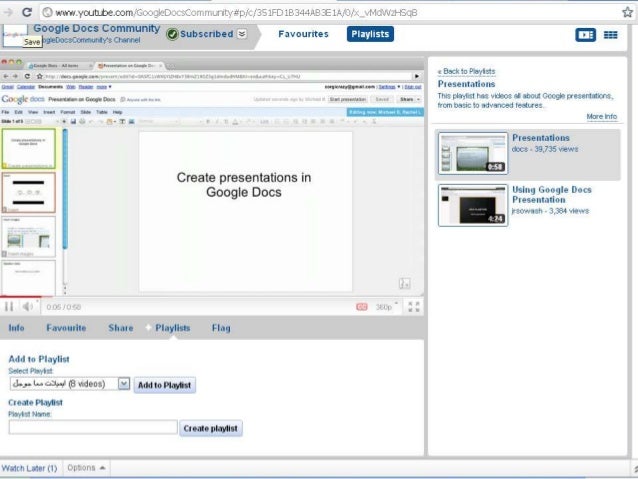Screen dimensions: 638x479
Task: Open the Subscribed dropdown arrow
Action: (242, 34)
